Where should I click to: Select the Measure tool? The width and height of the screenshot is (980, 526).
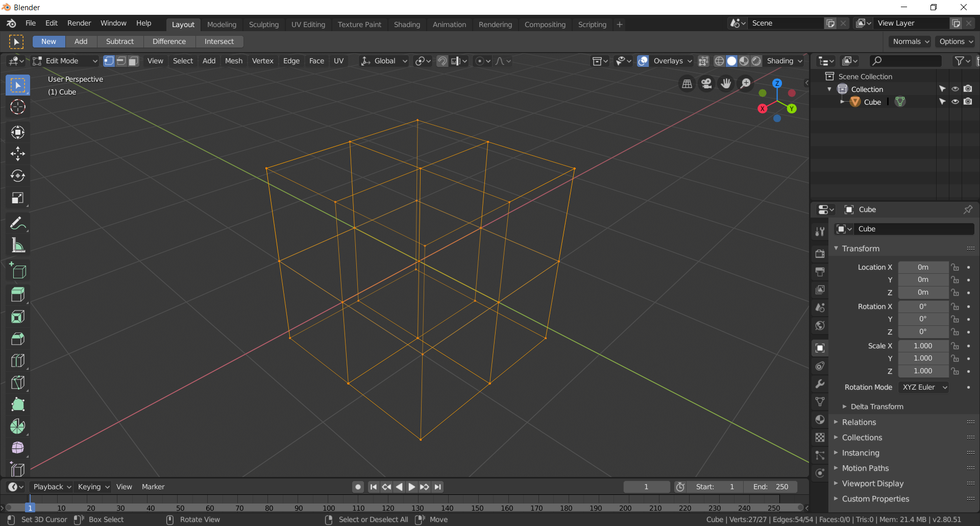coord(18,245)
